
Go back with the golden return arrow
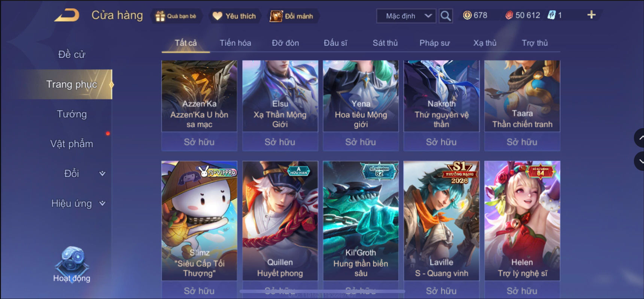pyautogui.click(x=67, y=15)
